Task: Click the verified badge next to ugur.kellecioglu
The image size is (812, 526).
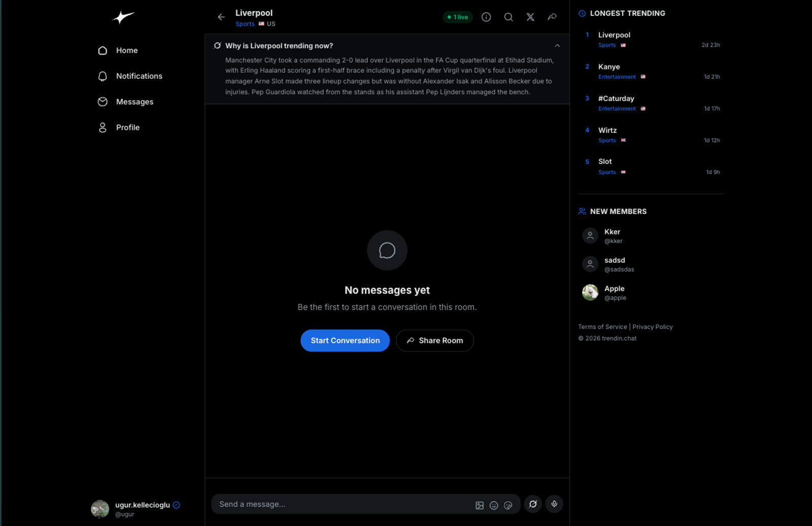Action: point(176,505)
